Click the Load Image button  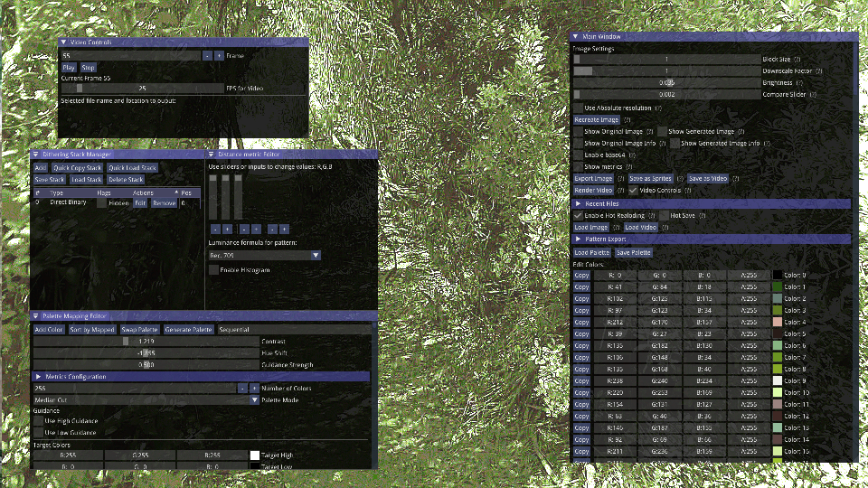pyautogui.click(x=590, y=227)
